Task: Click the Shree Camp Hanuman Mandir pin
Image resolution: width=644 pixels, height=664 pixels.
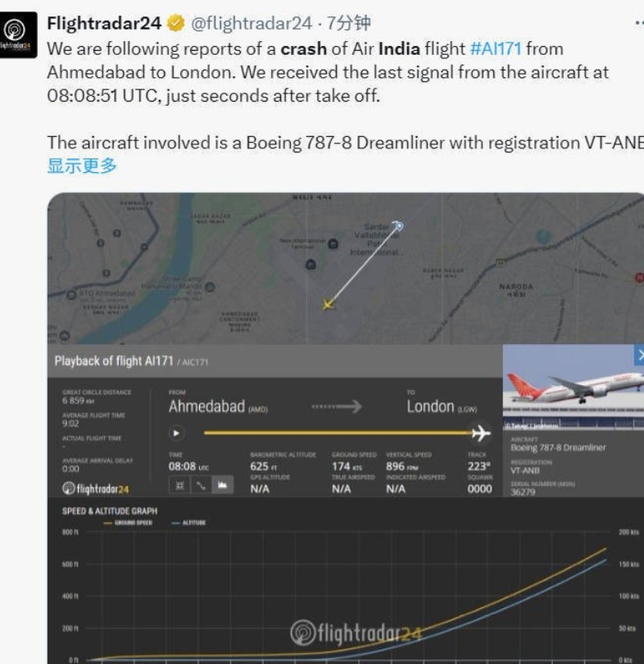Action: click(x=210, y=286)
